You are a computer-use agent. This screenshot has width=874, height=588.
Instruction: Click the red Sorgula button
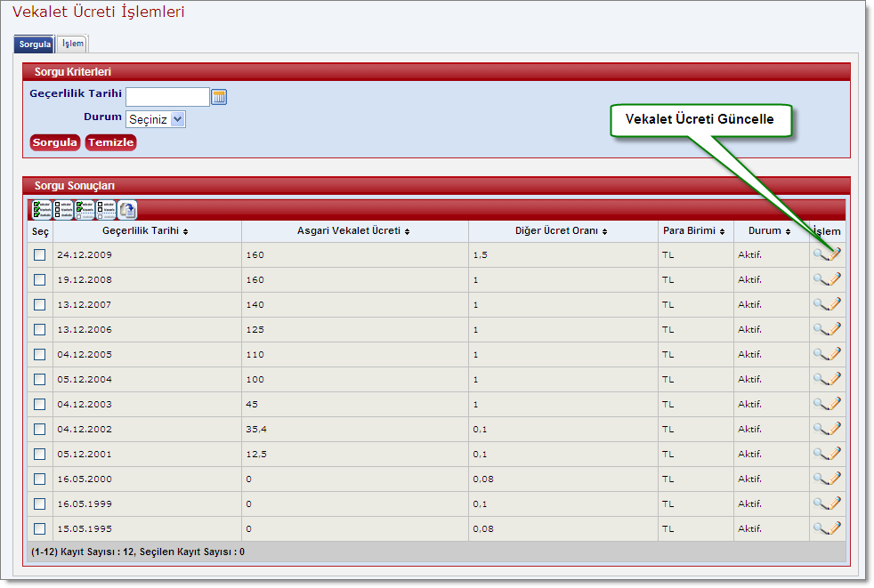click(54, 142)
